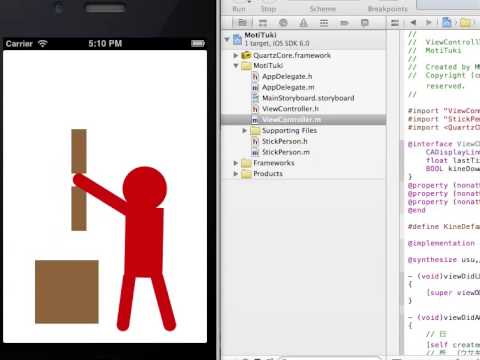Screen dimensions: 480x360
Task: Expand QuartzCore.framework disclosure triangle
Action: (236, 55)
